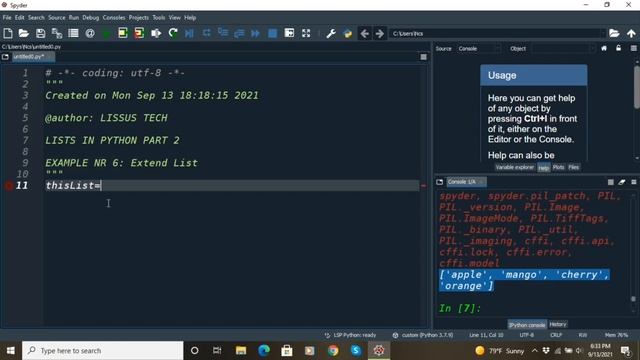
Task: Click the custom Python 3.7.9 interpreter status
Action: pyautogui.click(x=423, y=335)
